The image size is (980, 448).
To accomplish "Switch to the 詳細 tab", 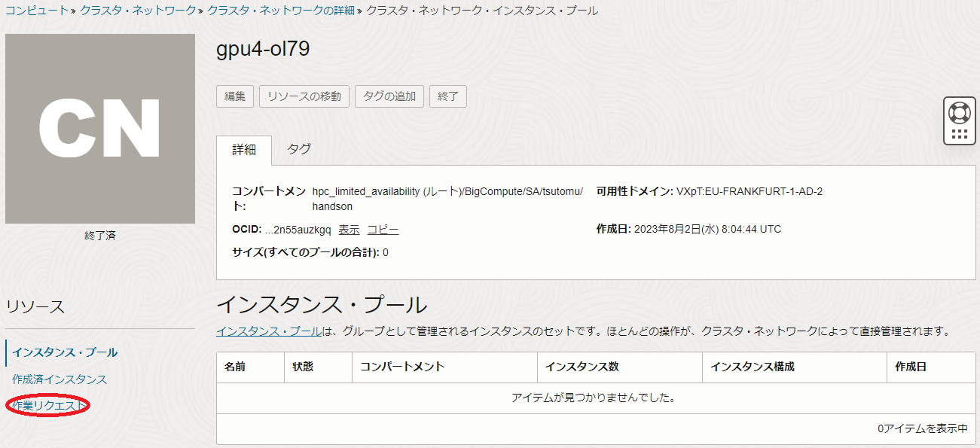I will click(x=243, y=149).
